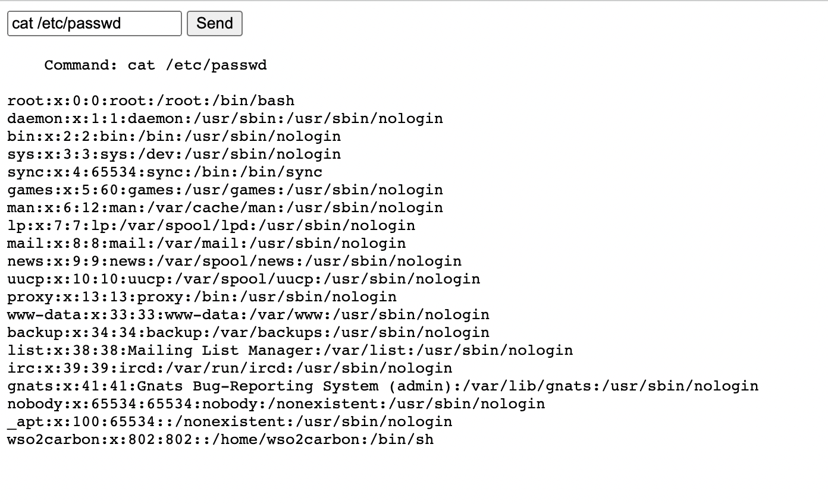
Task: Click the wso2carbon user entry line
Action: 221,439
